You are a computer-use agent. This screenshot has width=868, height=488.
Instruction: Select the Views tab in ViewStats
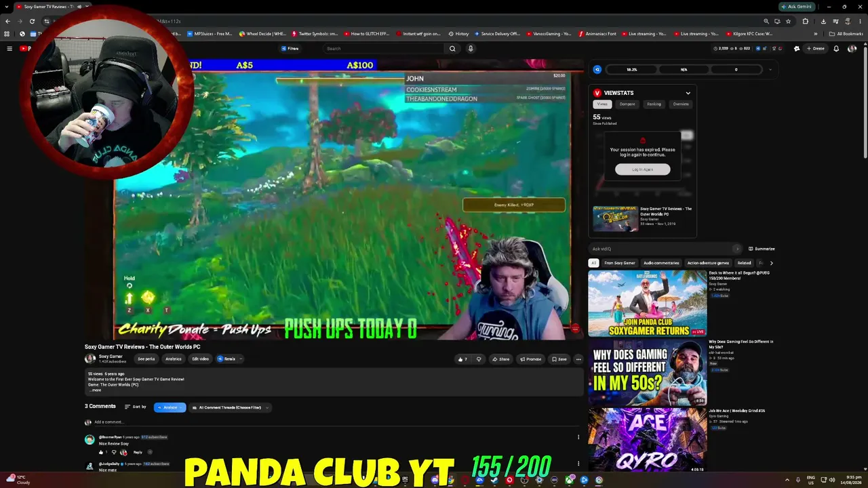pyautogui.click(x=602, y=104)
